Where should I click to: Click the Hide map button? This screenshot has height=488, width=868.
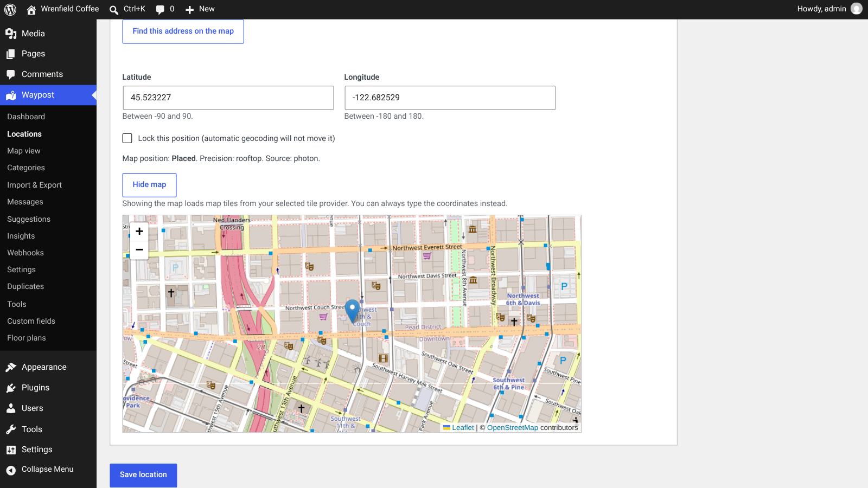click(150, 185)
